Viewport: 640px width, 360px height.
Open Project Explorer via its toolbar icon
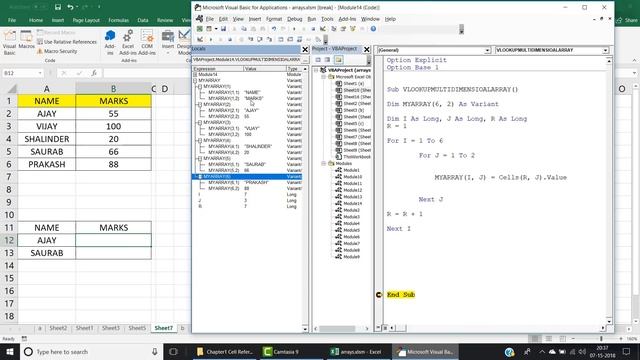[333, 29]
